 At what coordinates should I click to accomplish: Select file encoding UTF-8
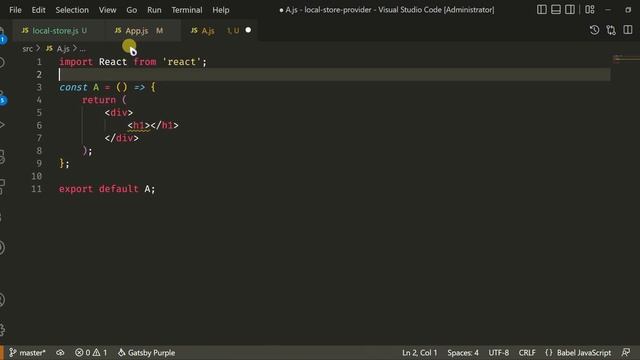[x=499, y=353]
